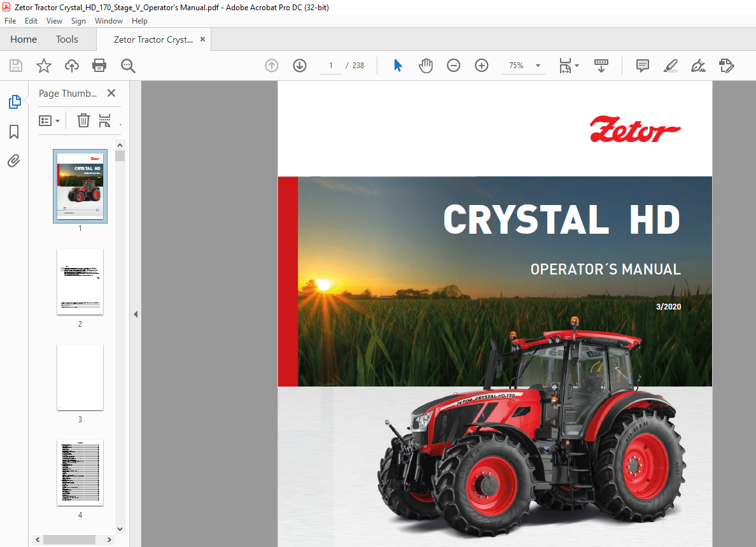Select the Zetor Tractor Cryst... document tab
756x547 pixels.
(x=153, y=40)
